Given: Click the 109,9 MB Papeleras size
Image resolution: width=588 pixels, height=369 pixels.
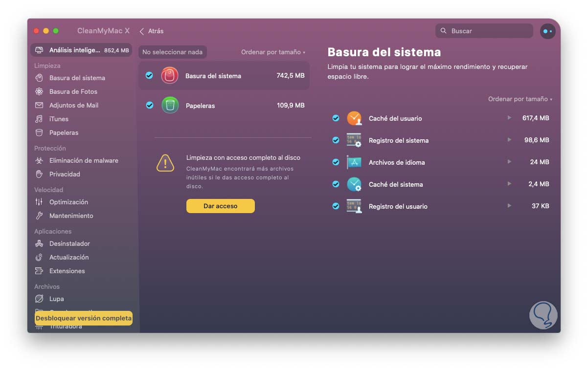Looking at the screenshot, I should pyautogui.click(x=291, y=105).
